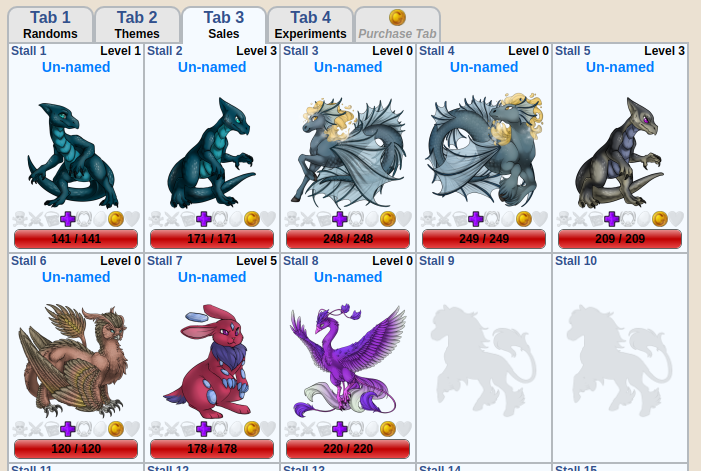Click the heart icon in Stall 5
Image resolution: width=701 pixels, height=471 pixels.
[x=676, y=219]
